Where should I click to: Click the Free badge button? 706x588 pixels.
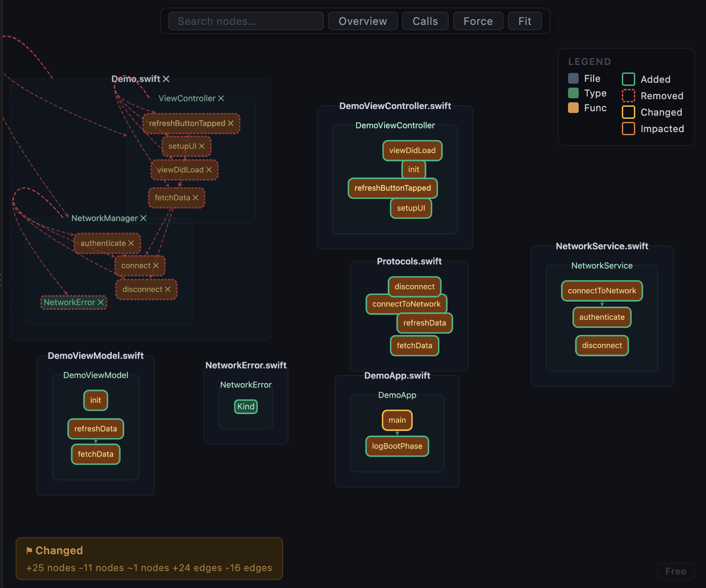click(x=676, y=571)
